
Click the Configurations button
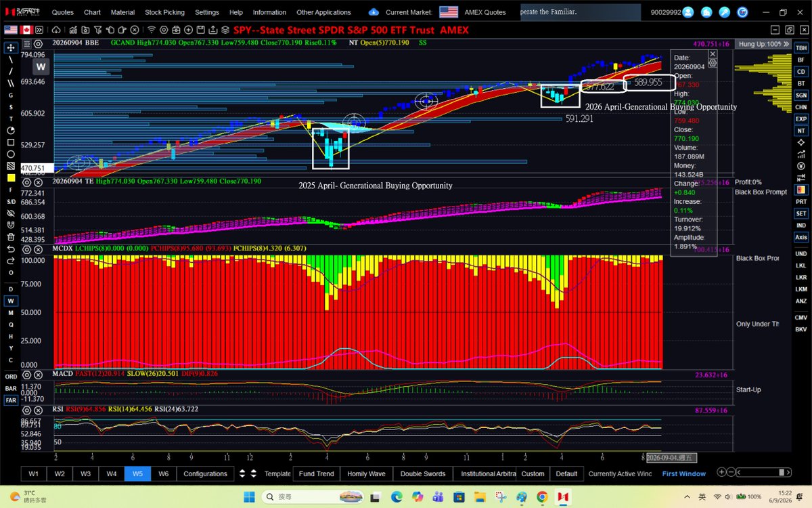coord(205,473)
